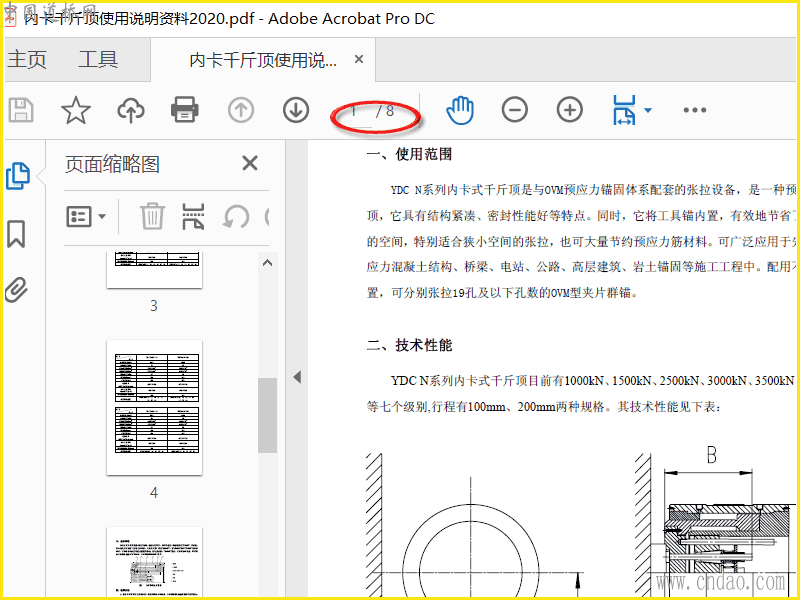800x600 pixels.
Task: Click the Save file icon
Action: click(21, 110)
